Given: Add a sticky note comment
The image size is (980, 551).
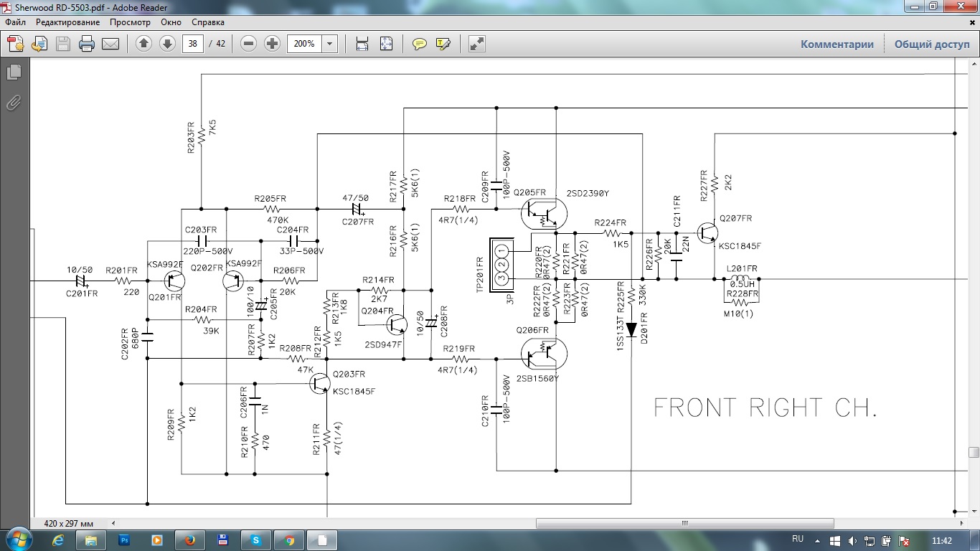Looking at the screenshot, I should (420, 44).
